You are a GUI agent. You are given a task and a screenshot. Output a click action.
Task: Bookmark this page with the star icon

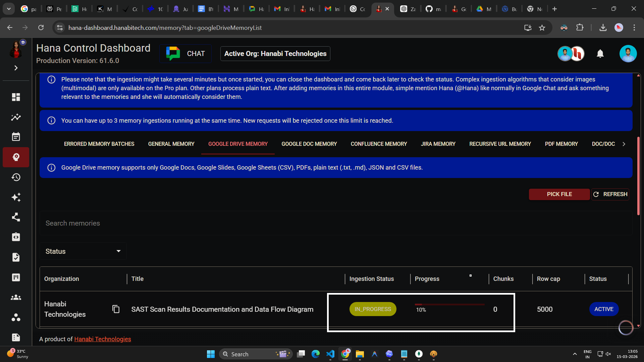pos(542,28)
